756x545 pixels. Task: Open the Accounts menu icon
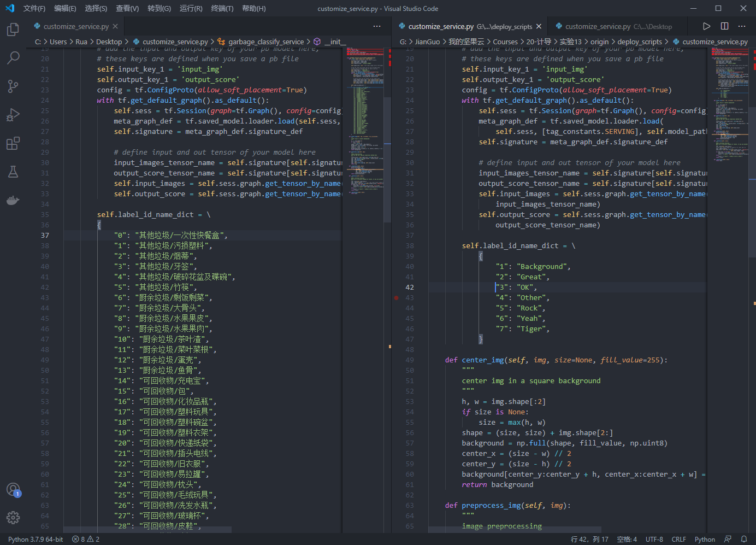click(x=13, y=490)
